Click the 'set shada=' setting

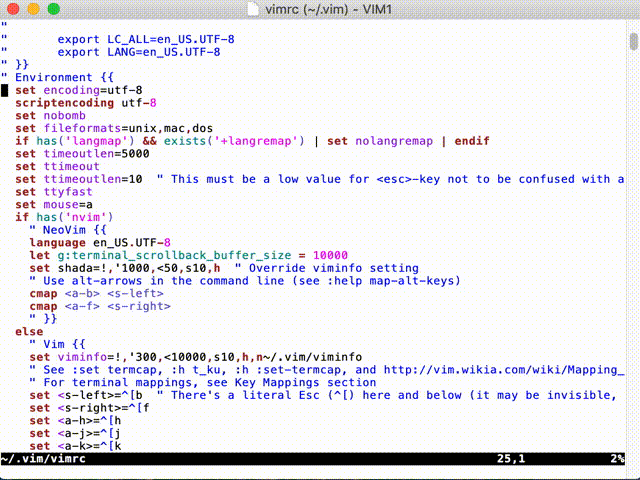tap(125, 268)
